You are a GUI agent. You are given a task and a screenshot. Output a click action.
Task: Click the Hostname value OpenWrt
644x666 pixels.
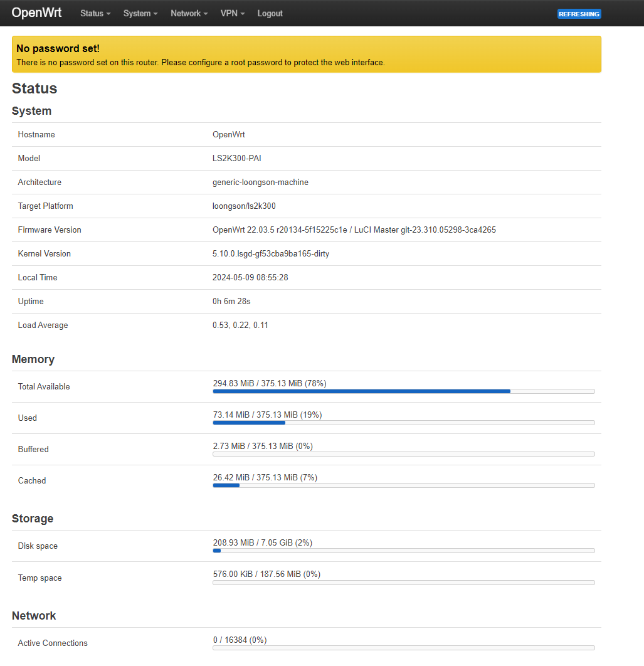[x=229, y=135]
